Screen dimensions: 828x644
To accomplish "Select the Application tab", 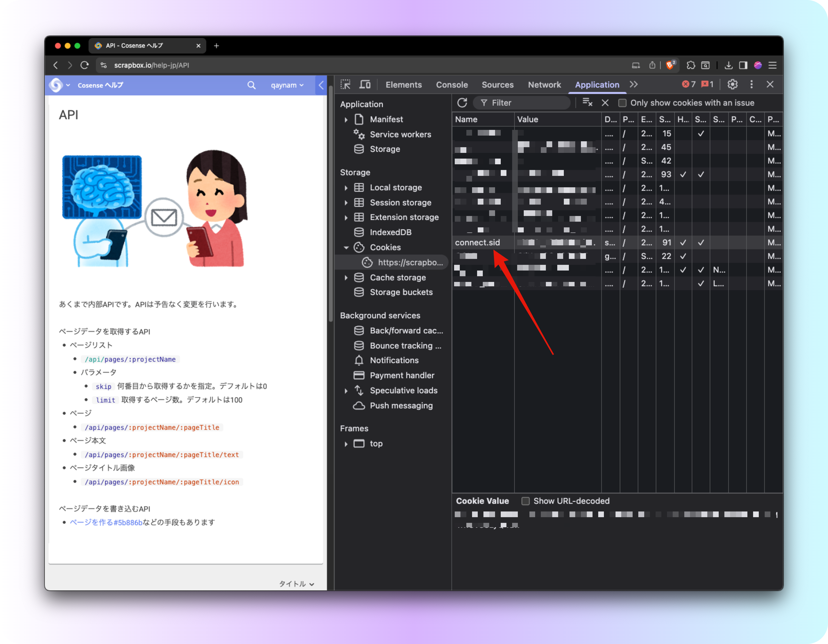I will [x=597, y=85].
